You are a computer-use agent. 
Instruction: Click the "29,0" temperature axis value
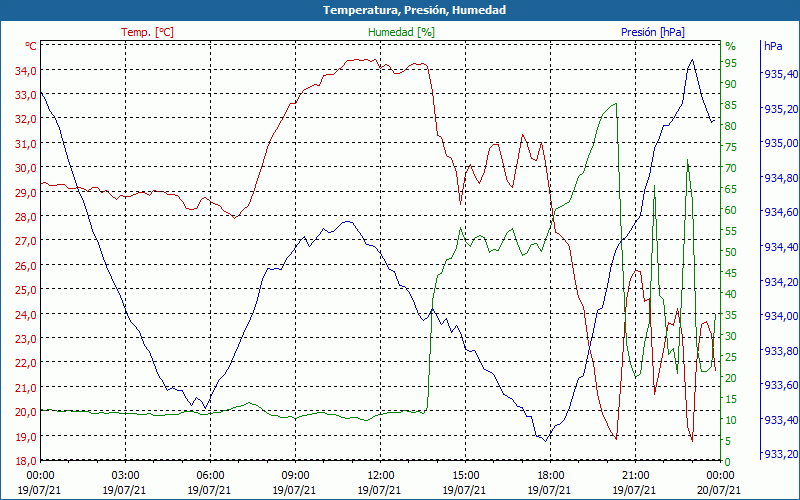(x=26, y=193)
